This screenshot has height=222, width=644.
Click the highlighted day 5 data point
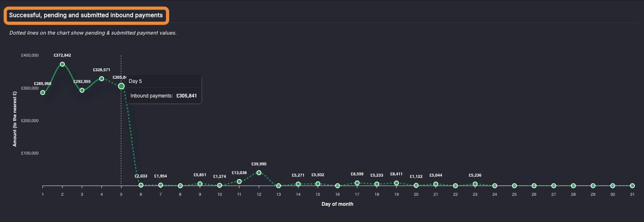[x=121, y=86]
